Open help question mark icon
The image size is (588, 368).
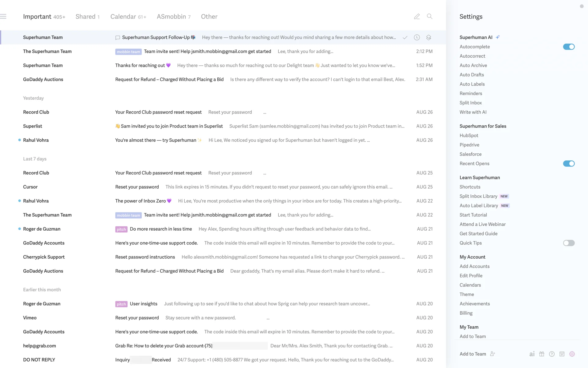click(x=552, y=354)
